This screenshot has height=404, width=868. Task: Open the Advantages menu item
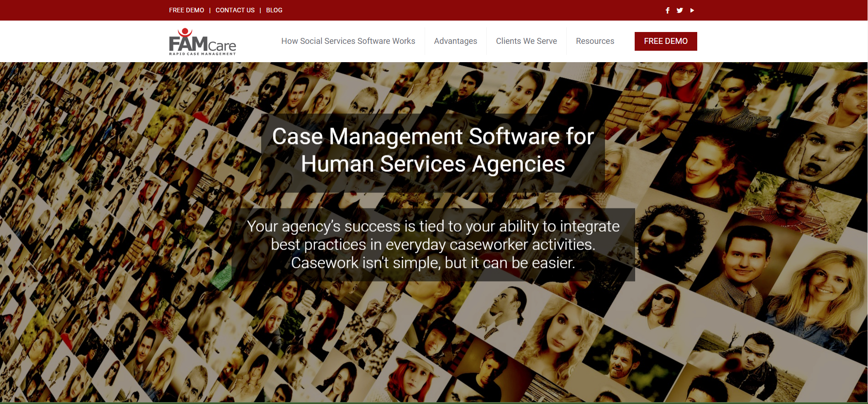[x=455, y=41]
